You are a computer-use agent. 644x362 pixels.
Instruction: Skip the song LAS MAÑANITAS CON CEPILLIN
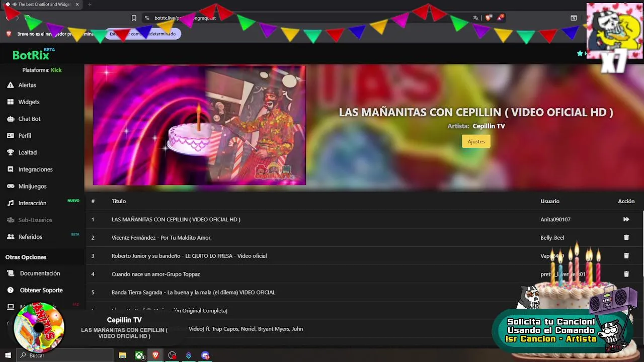pyautogui.click(x=626, y=219)
